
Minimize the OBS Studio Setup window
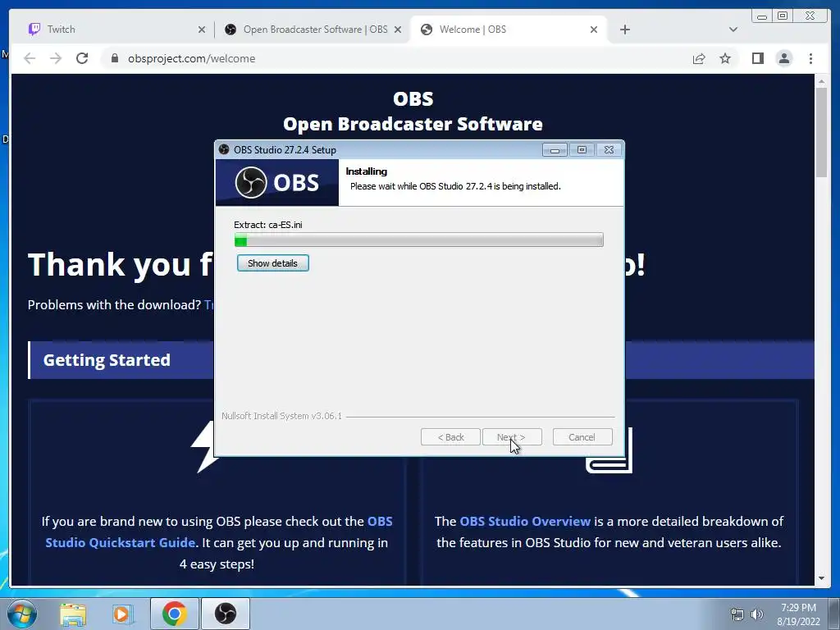click(555, 150)
